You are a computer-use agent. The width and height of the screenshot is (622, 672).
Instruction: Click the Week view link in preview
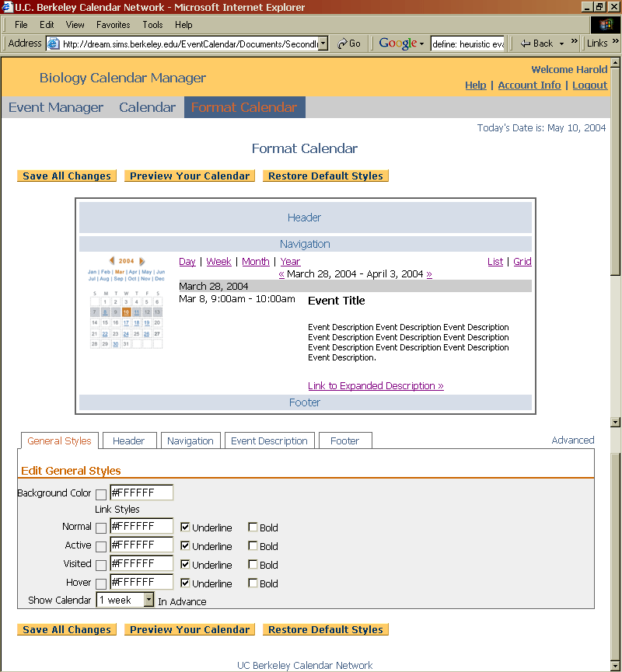[x=218, y=262]
